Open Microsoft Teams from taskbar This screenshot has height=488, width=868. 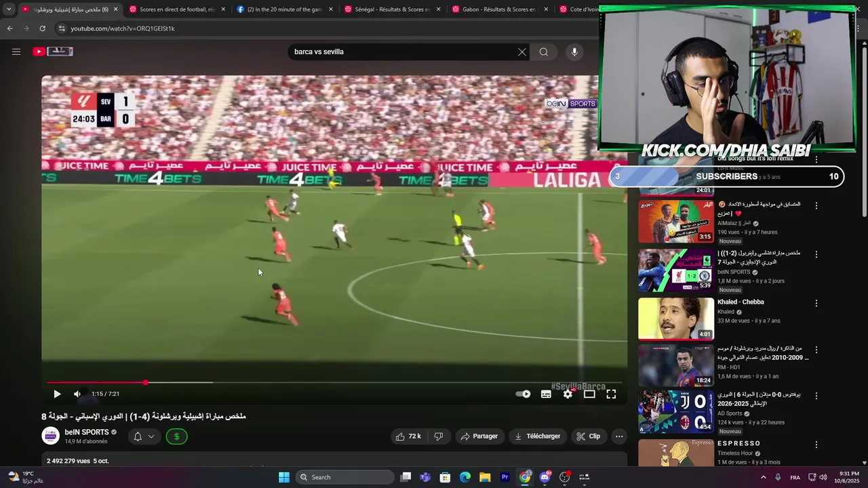425,477
